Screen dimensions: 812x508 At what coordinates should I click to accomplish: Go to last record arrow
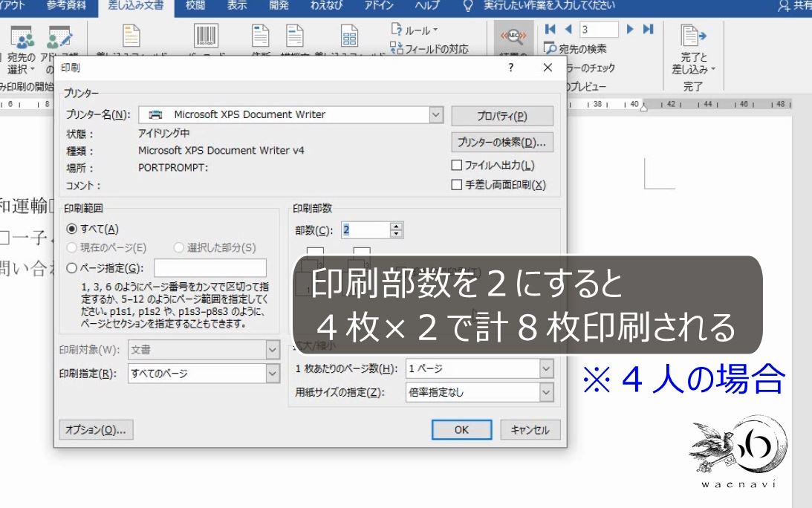pyautogui.click(x=648, y=29)
